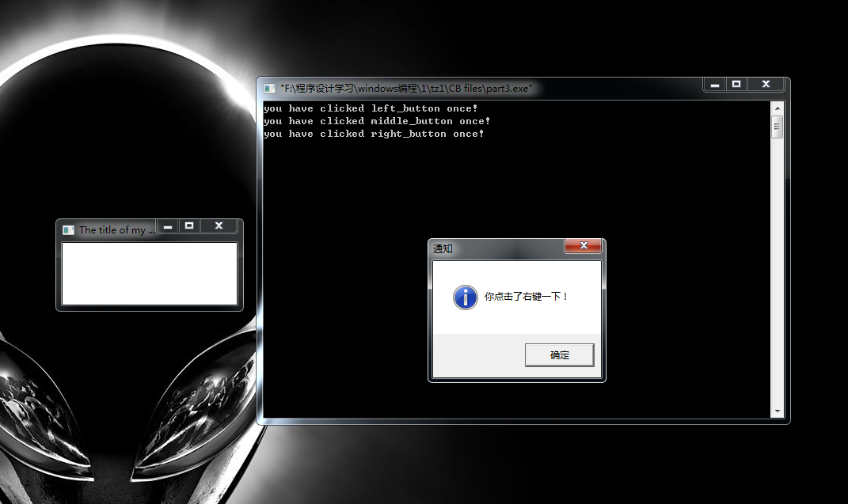Click the 你点击了右键一下！ message text
Viewport: 848px width, 504px height.
tap(526, 297)
